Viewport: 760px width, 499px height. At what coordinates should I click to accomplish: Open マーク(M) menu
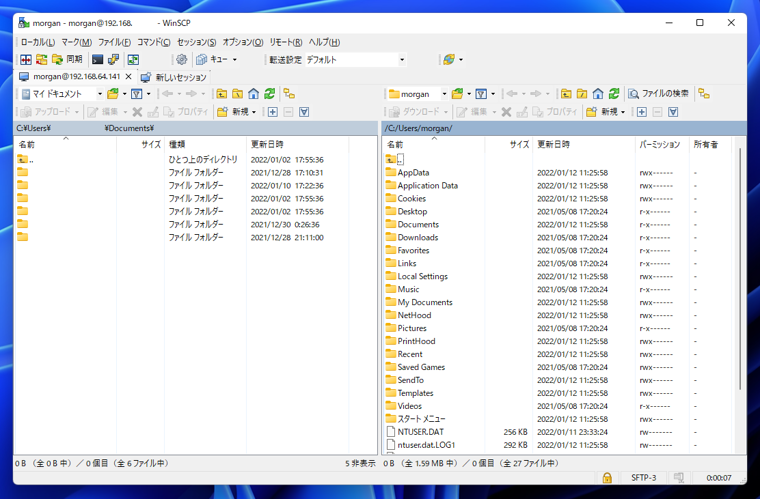[x=77, y=42]
